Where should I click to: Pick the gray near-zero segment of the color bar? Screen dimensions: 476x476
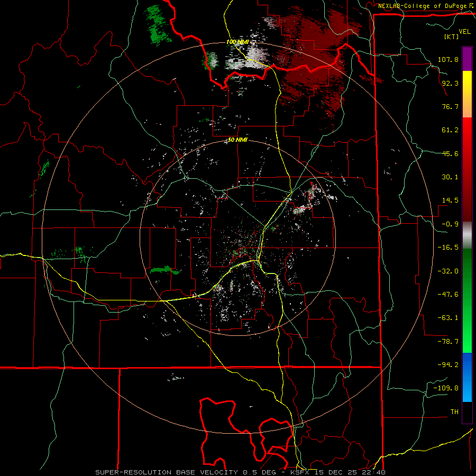click(x=467, y=235)
